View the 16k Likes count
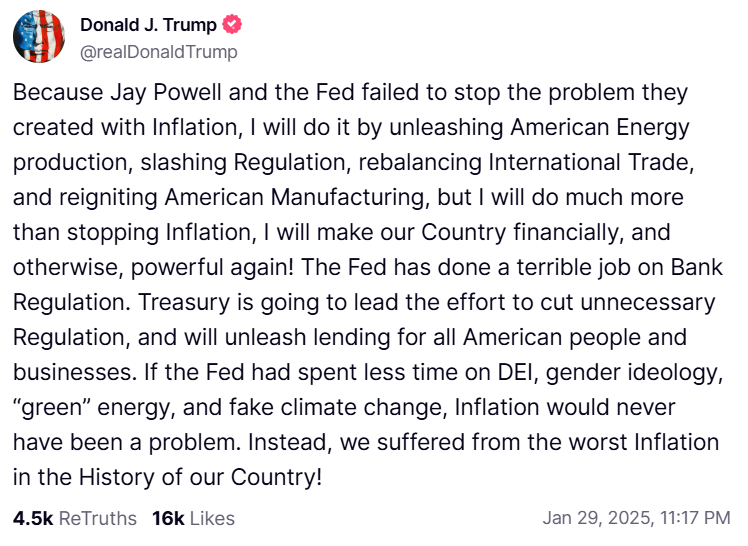This screenshot has height=546, width=748. tap(193, 518)
